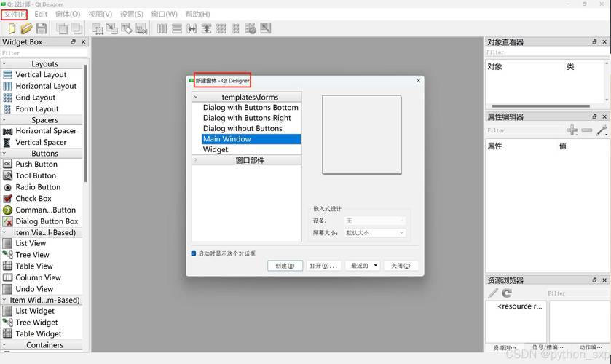Collapse the Containers category in Widget Box
Screen dimensions: 611x364
[4, 345]
